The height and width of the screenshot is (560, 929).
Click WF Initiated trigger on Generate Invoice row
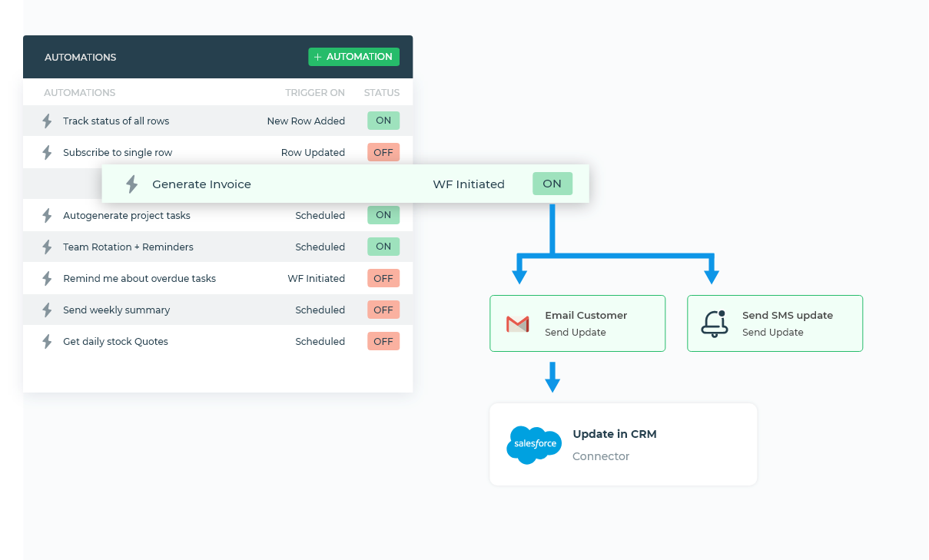coord(469,184)
